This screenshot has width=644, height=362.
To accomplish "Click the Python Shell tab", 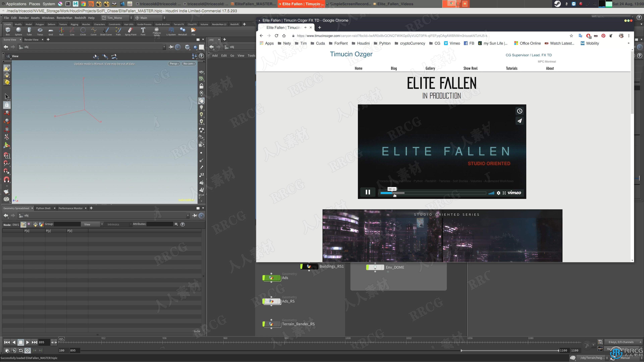I will click(x=43, y=208).
